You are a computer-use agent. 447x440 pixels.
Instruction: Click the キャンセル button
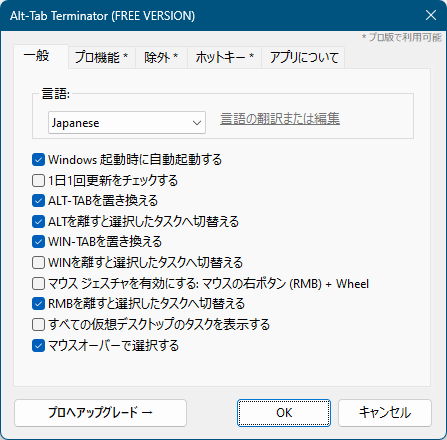point(385,413)
